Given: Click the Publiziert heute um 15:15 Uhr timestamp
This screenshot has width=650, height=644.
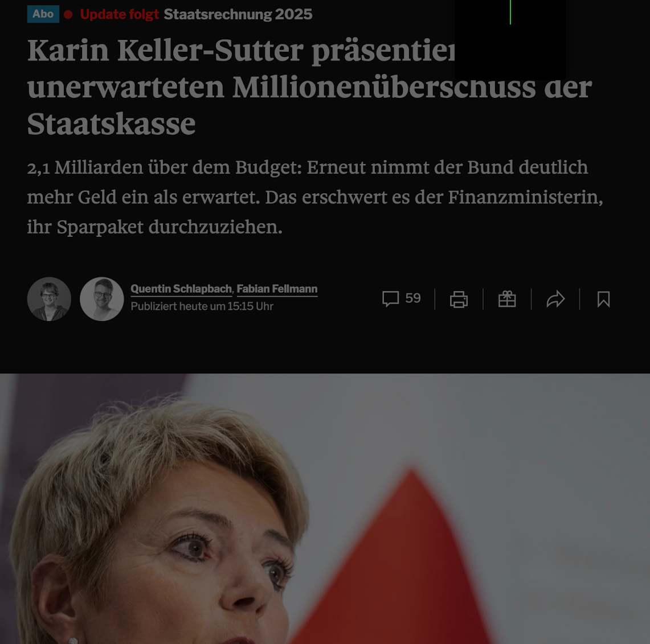Looking at the screenshot, I should tap(202, 306).
